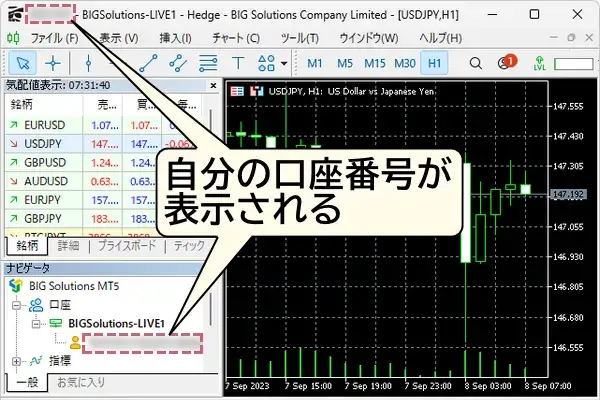
Task: Switch chart to M30 timeframe
Action: tap(405, 63)
